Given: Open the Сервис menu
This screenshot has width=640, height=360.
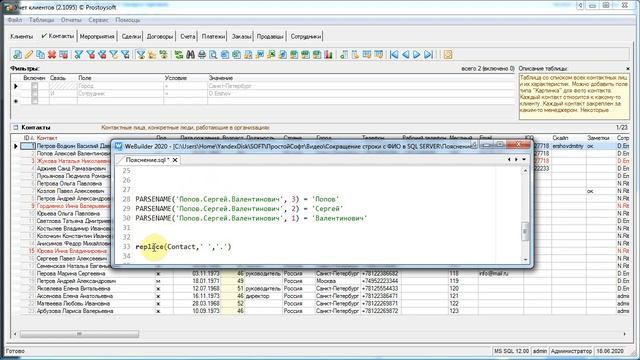Looking at the screenshot, I should tap(98, 20).
